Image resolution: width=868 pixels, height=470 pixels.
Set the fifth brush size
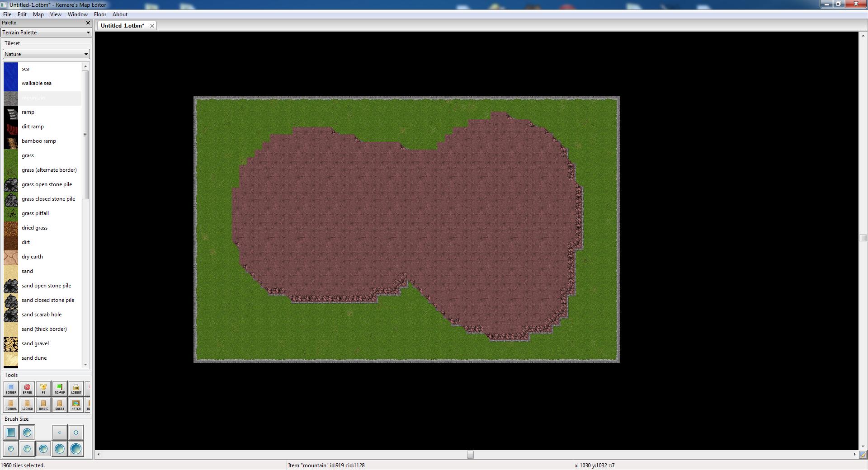point(43,449)
